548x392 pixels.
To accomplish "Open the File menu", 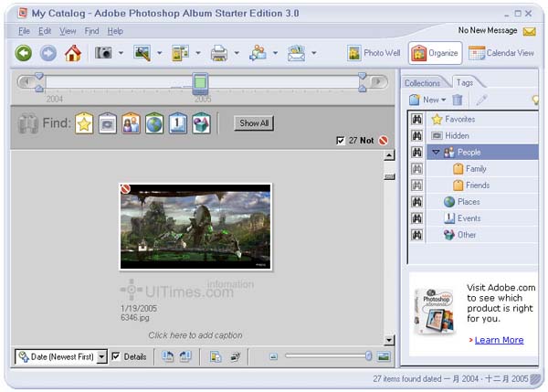I will coord(24,31).
